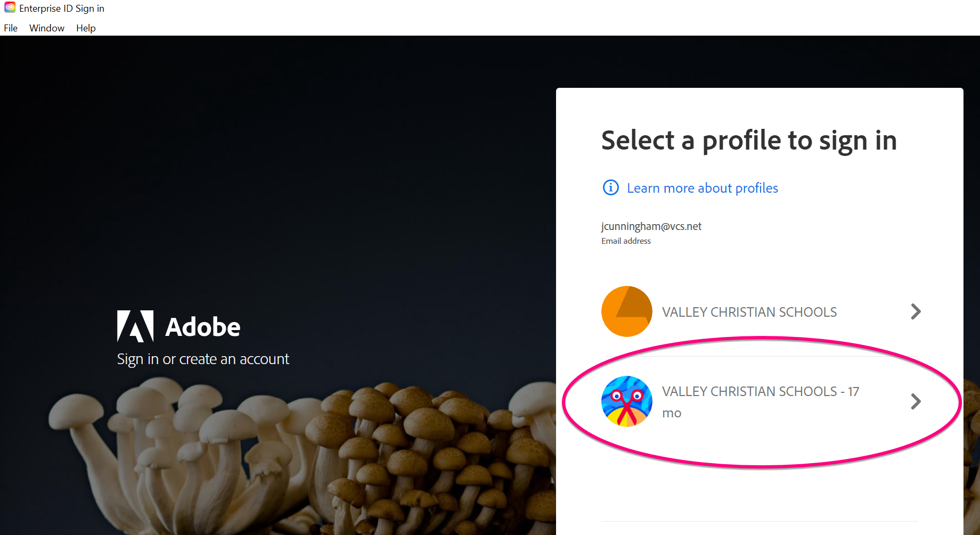Click the jcunningham@vcs.net email address
This screenshot has width=980, height=535.
pos(651,226)
